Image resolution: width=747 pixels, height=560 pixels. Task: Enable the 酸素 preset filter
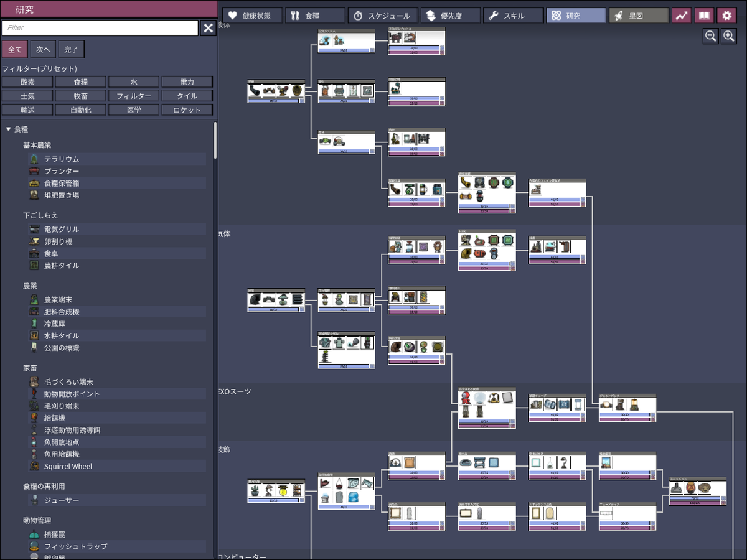(x=27, y=82)
